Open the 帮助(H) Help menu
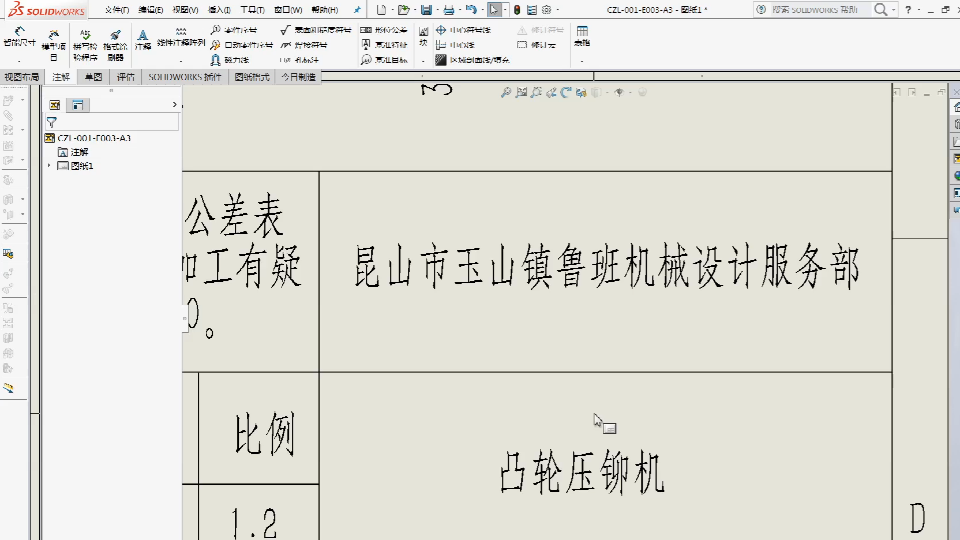Viewport: 960px width, 540px height. coord(324,10)
